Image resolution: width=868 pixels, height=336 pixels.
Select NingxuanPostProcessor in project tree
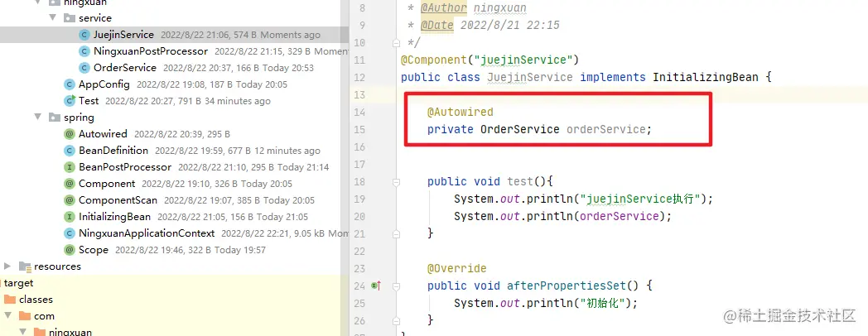click(175, 51)
